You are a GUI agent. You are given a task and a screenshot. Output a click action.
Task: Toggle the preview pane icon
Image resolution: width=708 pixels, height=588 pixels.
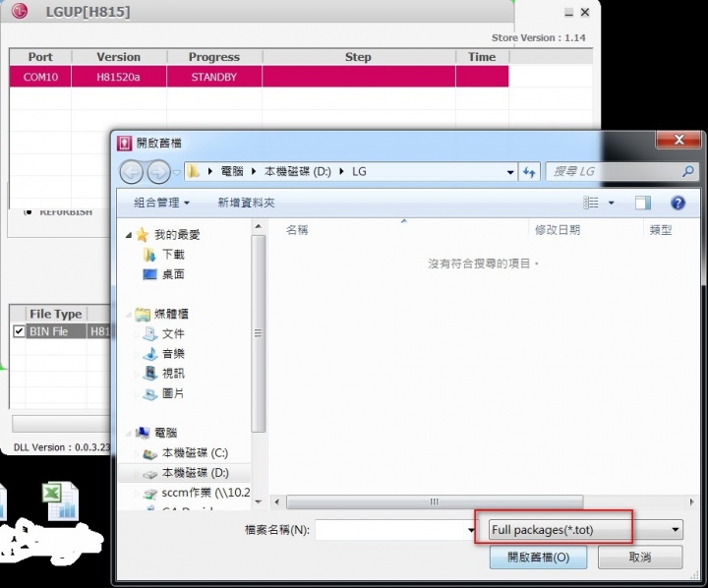[643, 203]
